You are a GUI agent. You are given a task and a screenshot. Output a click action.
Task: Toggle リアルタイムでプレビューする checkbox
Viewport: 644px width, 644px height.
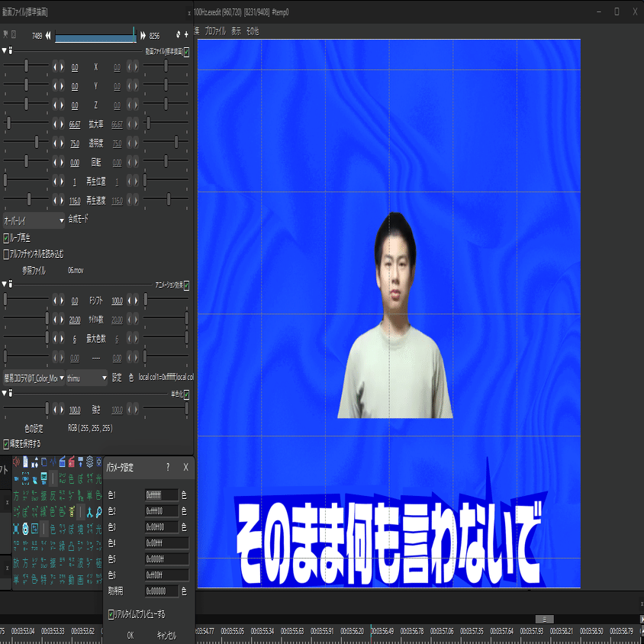(x=111, y=614)
